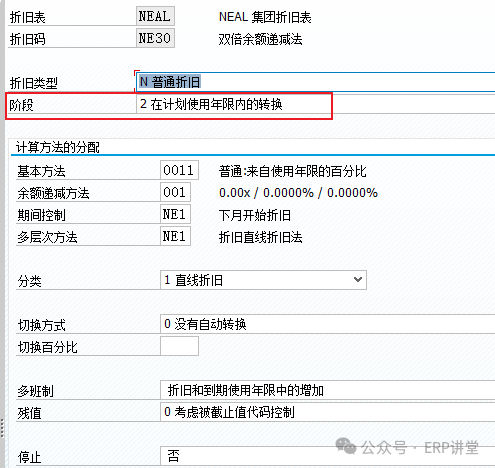
Task: Click the 基本方法 0011 input box
Action: click(179, 170)
